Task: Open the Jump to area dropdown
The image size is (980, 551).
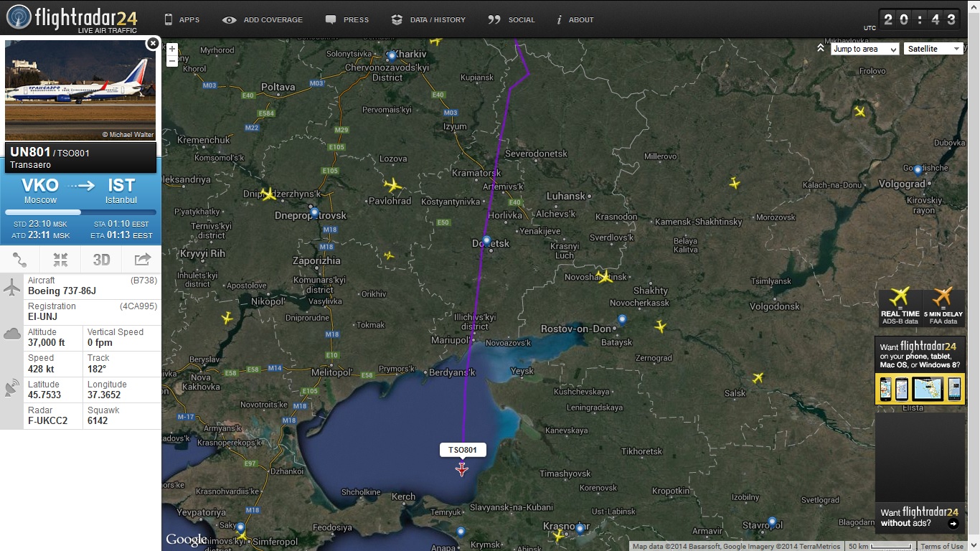Action: coord(864,49)
